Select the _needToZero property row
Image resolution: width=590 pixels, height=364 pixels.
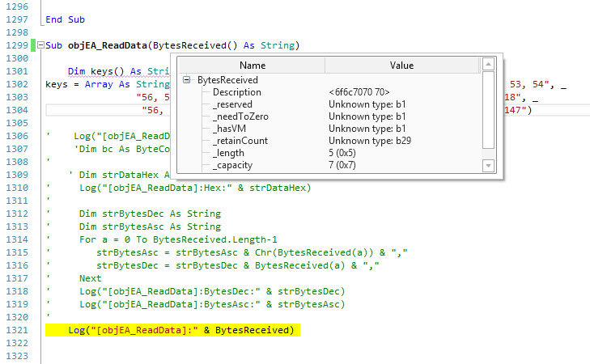point(239,116)
